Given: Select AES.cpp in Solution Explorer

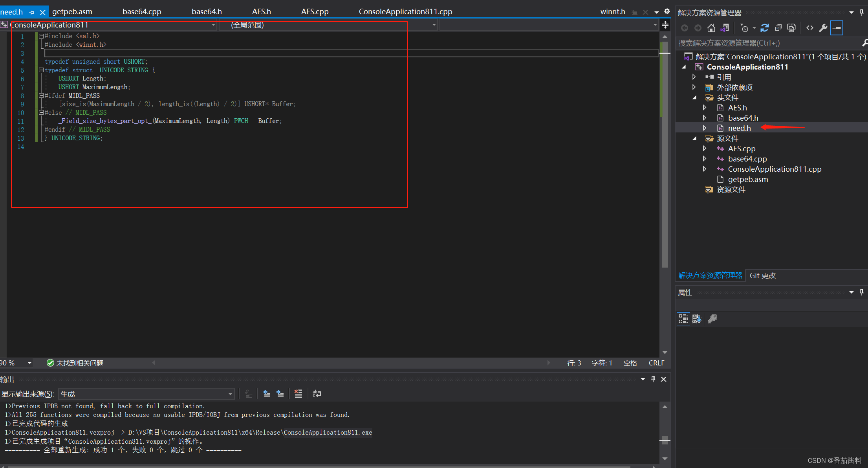Looking at the screenshot, I should pos(742,149).
